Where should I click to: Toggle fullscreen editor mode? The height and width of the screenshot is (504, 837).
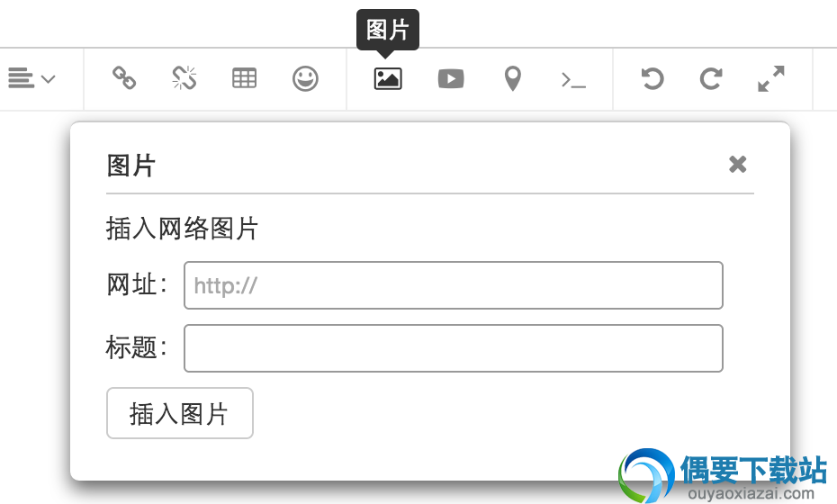click(771, 78)
